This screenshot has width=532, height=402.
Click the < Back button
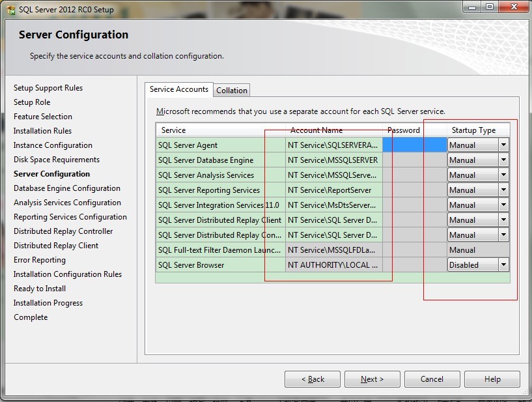(x=313, y=379)
